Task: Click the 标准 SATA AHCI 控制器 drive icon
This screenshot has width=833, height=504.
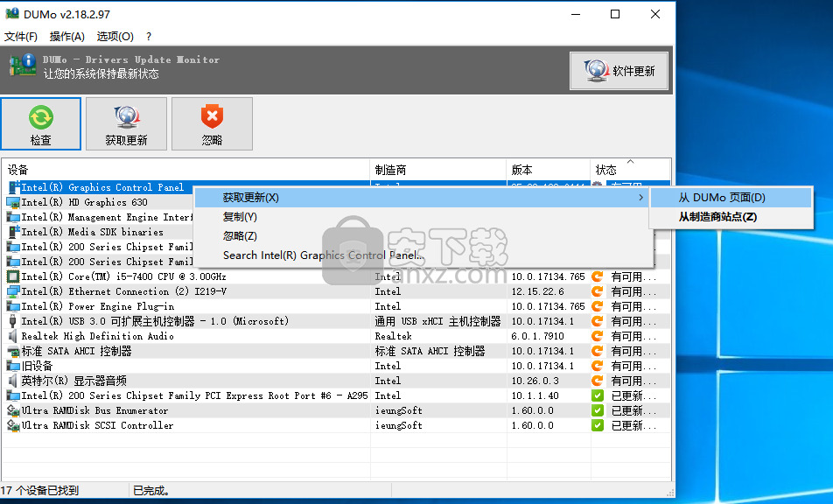Action: 13,351
